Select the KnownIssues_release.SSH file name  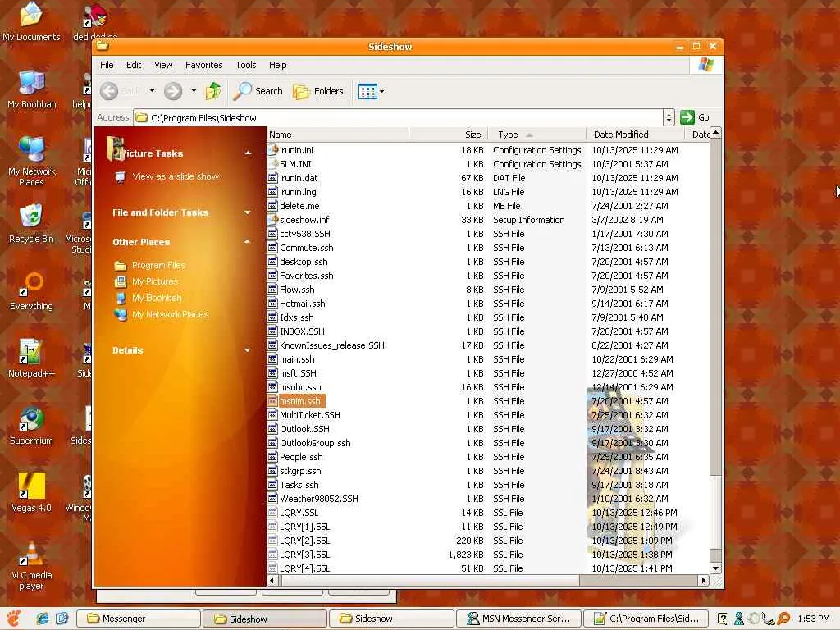pos(332,345)
